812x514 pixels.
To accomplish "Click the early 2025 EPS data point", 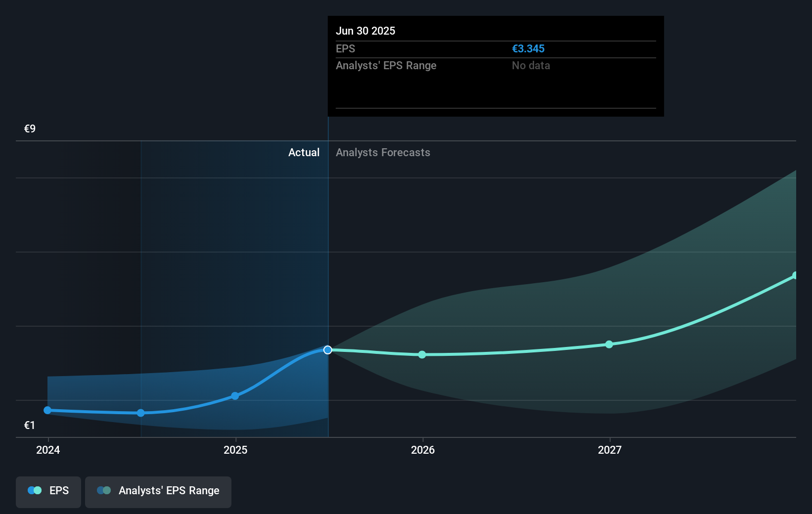I will (x=235, y=396).
